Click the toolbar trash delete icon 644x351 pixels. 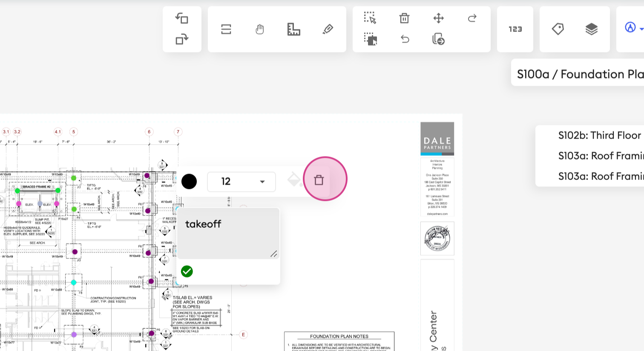(x=404, y=18)
